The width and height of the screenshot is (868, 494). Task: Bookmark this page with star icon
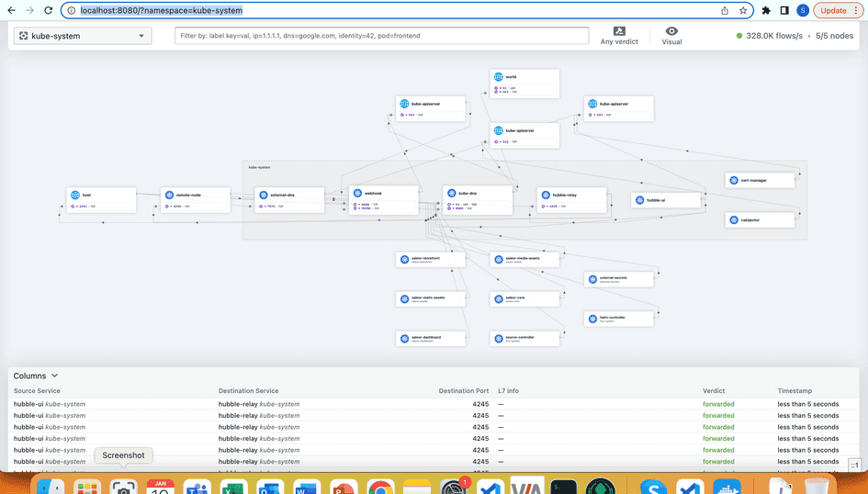click(x=743, y=11)
